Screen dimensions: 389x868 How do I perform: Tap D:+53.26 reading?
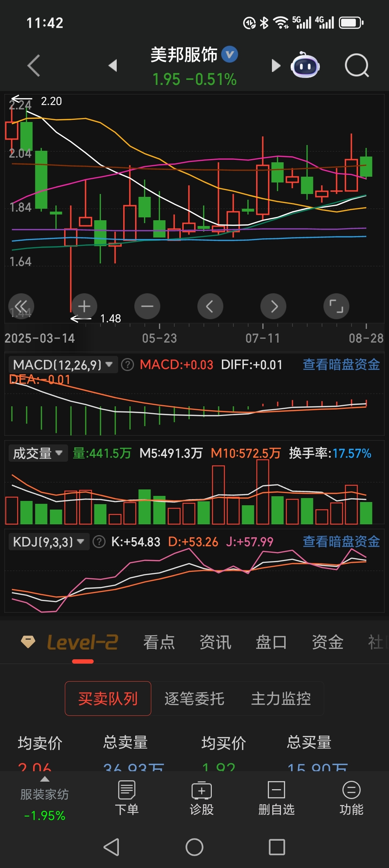click(x=193, y=542)
